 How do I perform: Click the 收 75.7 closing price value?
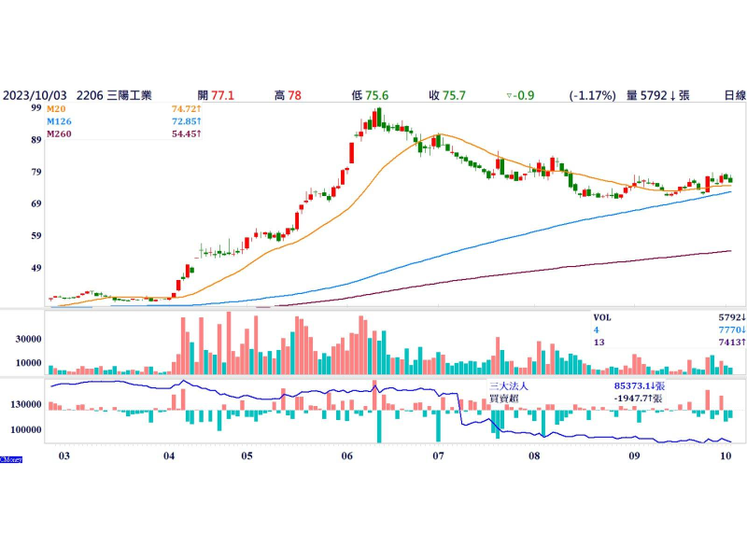point(447,95)
